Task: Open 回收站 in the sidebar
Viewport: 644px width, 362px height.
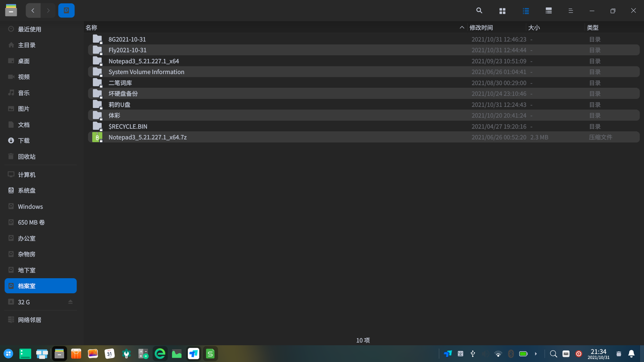Action: click(x=26, y=157)
